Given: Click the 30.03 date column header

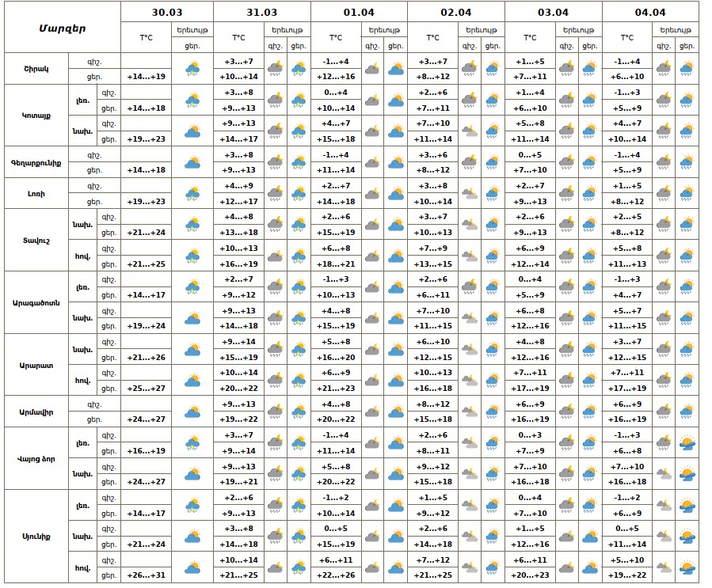Looking at the screenshot, I should click(167, 12).
